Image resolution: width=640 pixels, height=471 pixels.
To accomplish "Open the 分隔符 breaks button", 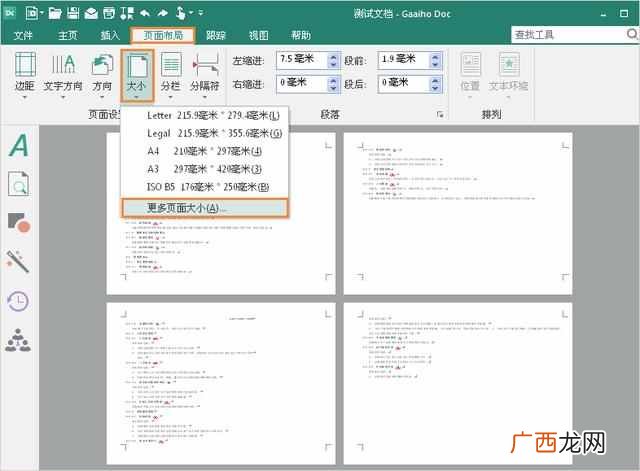I will pos(205,76).
